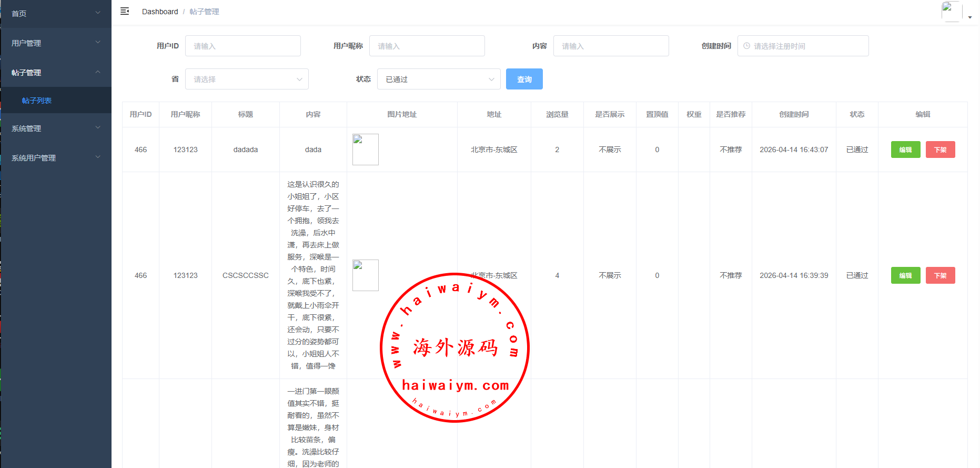Image resolution: width=980 pixels, height=468 pixels.
Task: Expand the 用户管理 sidebar menu
Action: (x=55, y=43)
